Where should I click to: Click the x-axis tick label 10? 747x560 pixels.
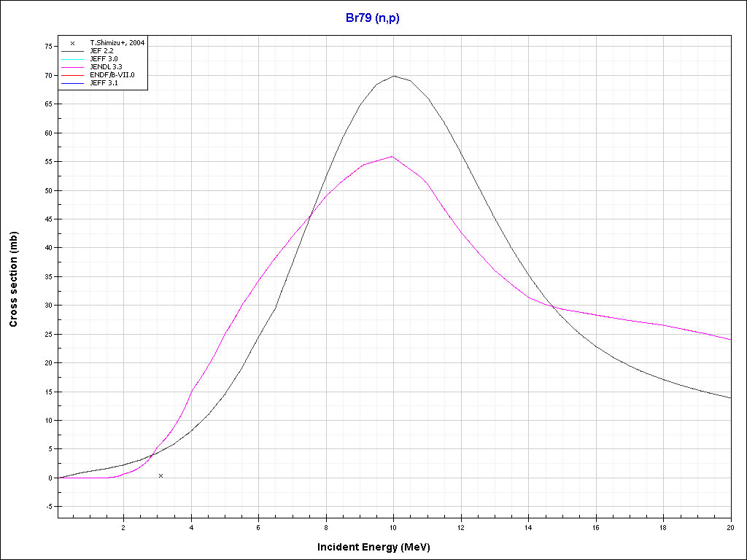(394, 526)
